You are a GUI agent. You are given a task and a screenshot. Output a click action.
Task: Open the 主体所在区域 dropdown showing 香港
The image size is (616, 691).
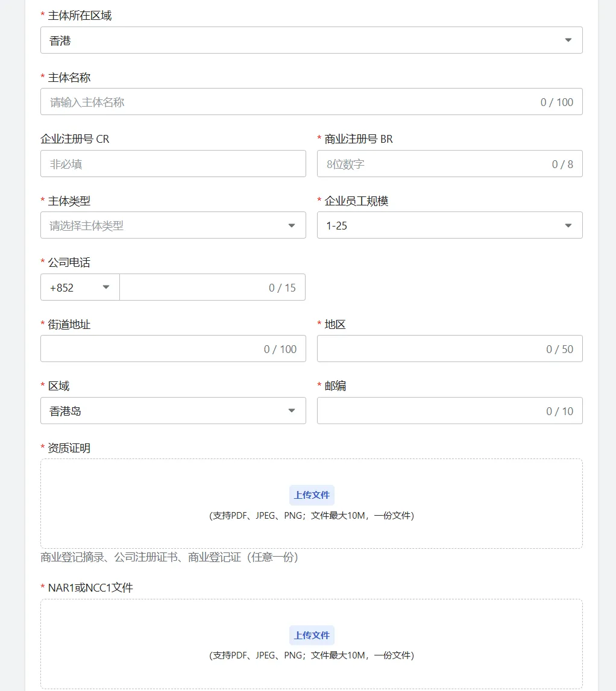(x=311, y=40)
